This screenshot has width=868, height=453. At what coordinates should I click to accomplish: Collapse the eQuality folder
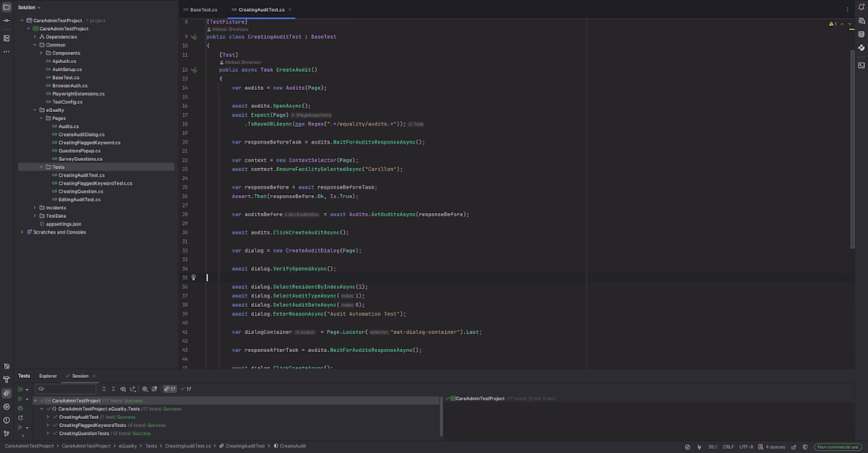pos(35,110)
